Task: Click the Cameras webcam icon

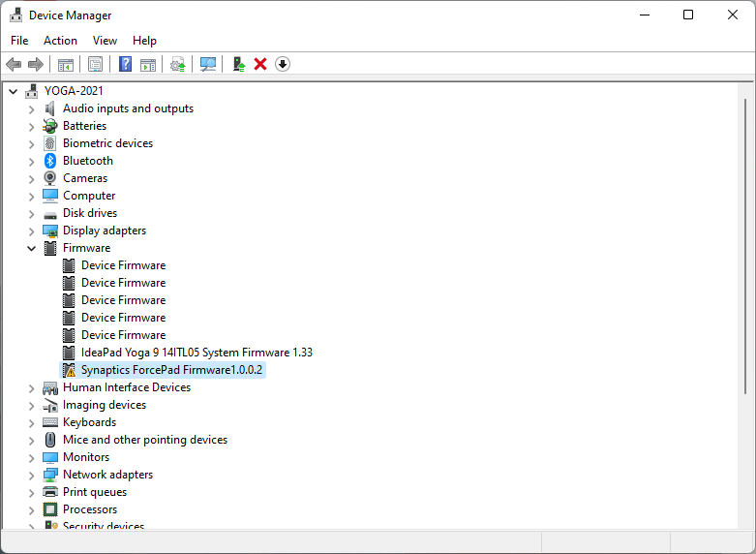Action: coord(50,178)
